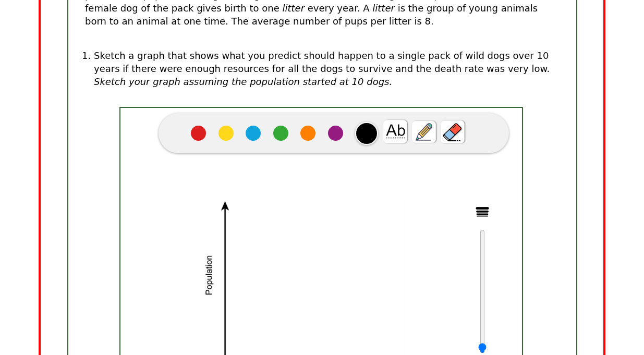This screenshot has width=644, height=355.
Task: Click the arrowhead atop the vertical axis
Action: [x=225, y=206]
